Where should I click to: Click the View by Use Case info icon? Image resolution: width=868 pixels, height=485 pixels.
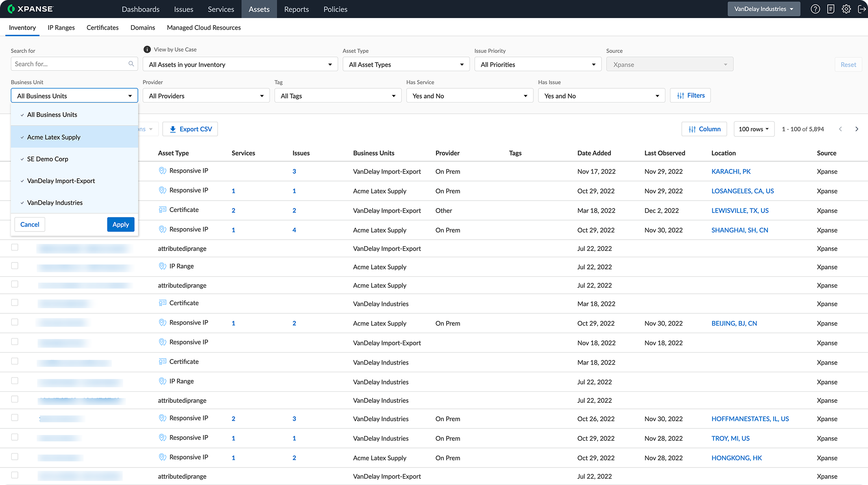point(147,49)
